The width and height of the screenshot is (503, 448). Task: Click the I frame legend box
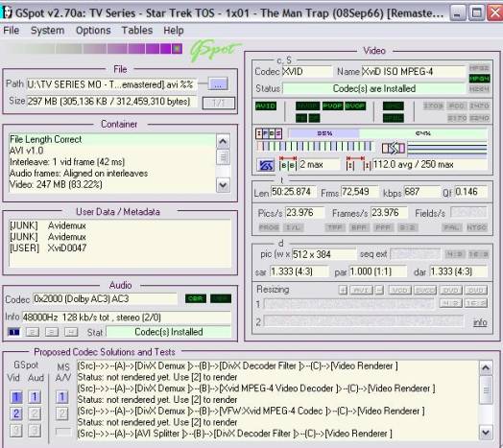259,133
